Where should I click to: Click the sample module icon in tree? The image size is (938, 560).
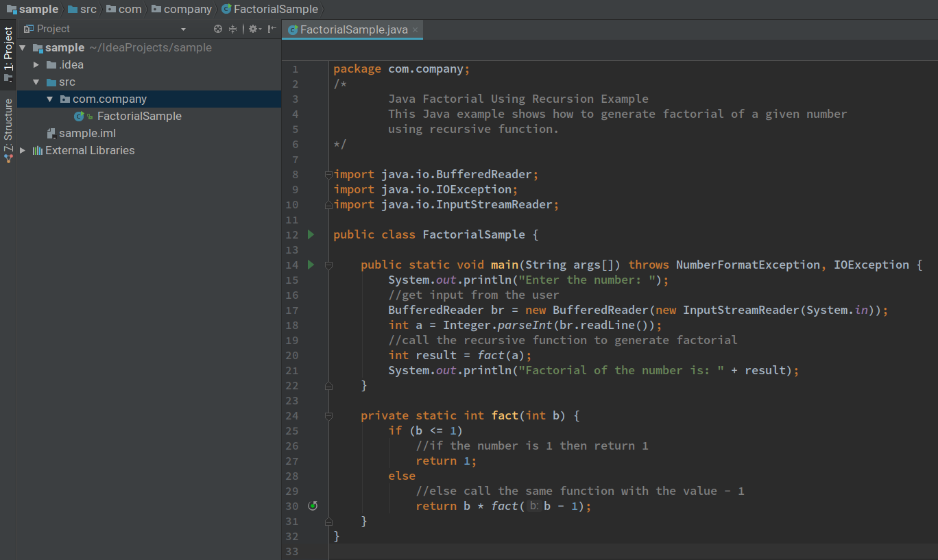(x=38, y=48)
